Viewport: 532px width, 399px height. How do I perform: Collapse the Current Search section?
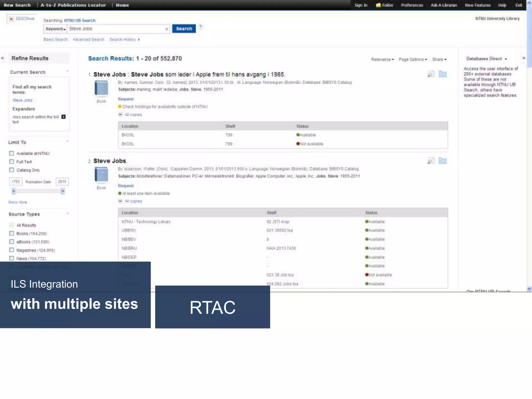click(x=68, y=71)
